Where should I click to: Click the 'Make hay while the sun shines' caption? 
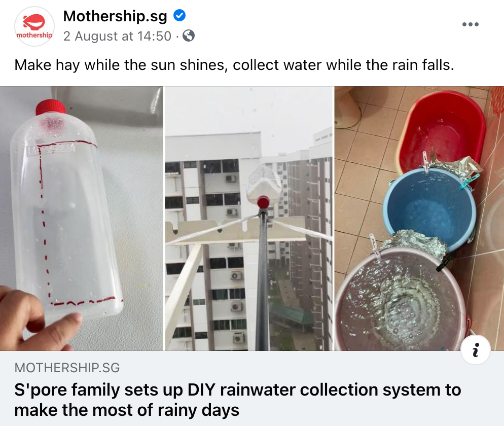click(234, 65)
